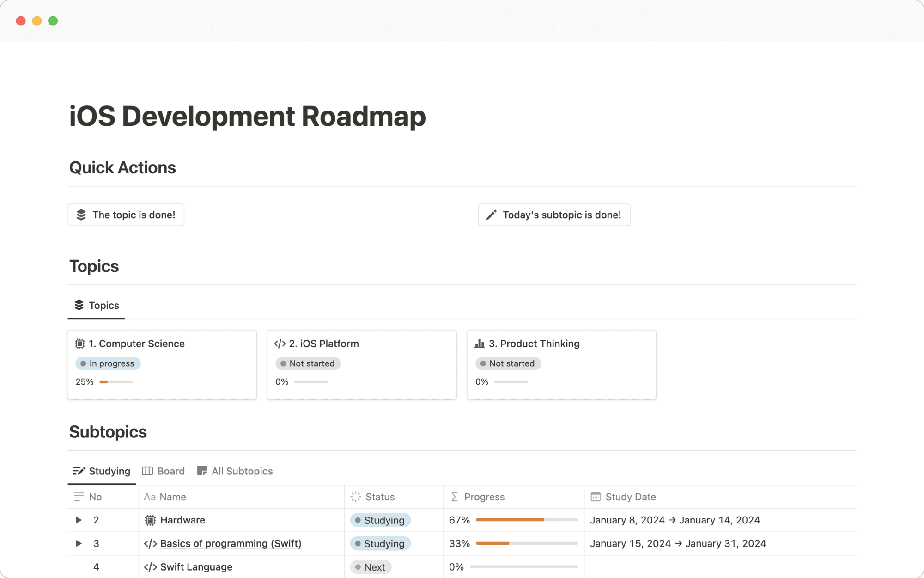Click the lines icon in the No column header
Viewport: 924px width, 578px height.
point(79,497)
